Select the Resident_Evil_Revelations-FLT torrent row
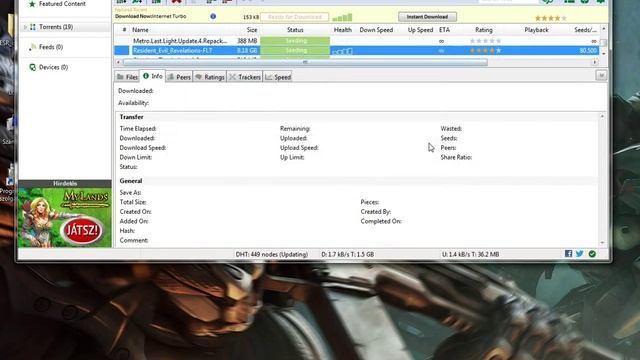The image size is (640, 360). coord(356,51)
